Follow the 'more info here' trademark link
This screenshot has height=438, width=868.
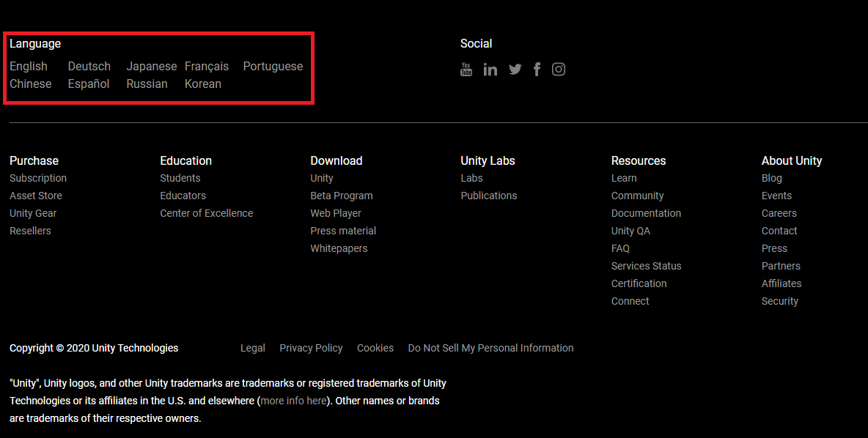click(293, 401)
